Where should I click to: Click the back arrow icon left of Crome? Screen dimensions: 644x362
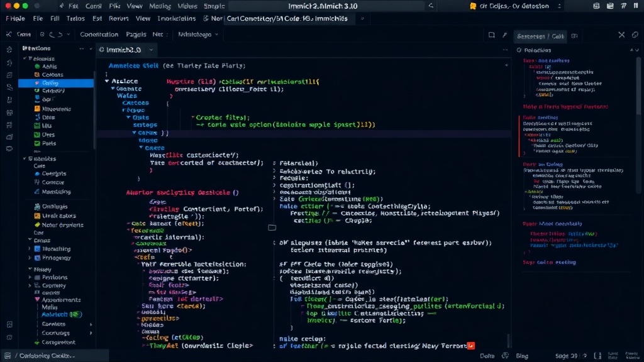(x=9, y=35)
